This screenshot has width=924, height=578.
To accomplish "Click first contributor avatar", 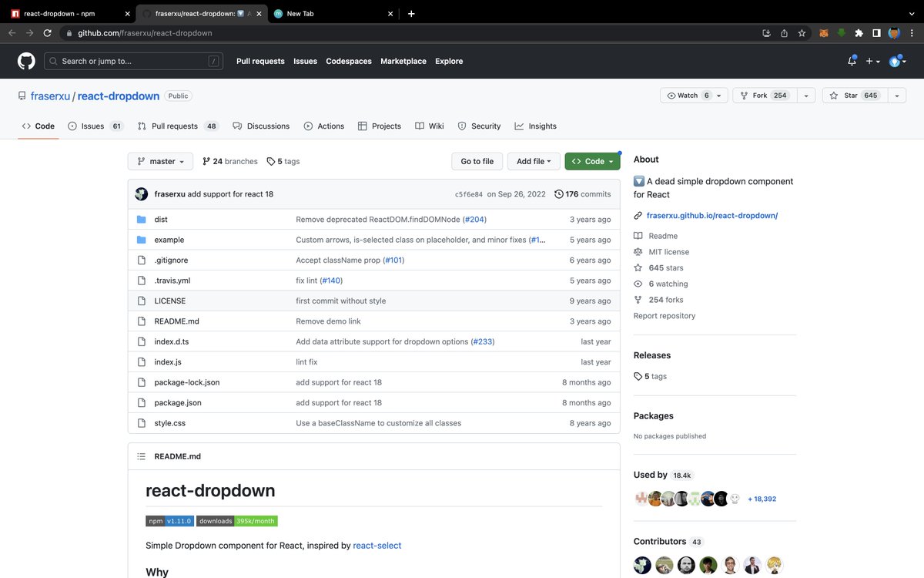I will click(x=642, y=565).
